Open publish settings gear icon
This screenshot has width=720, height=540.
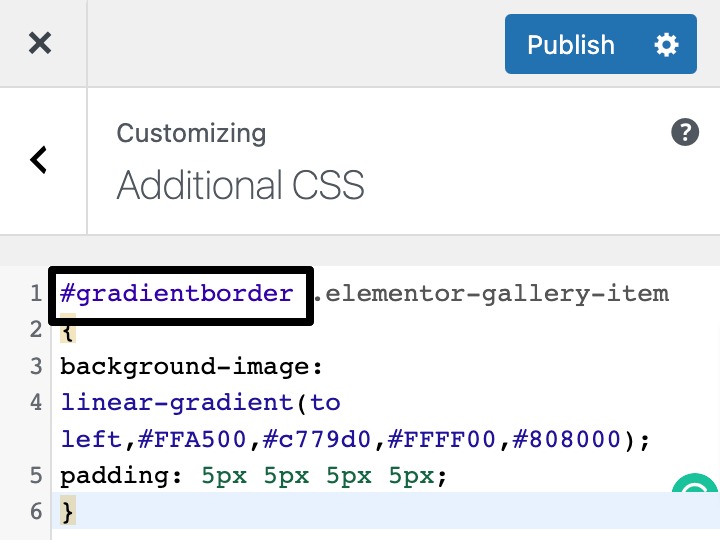point(666,45)
